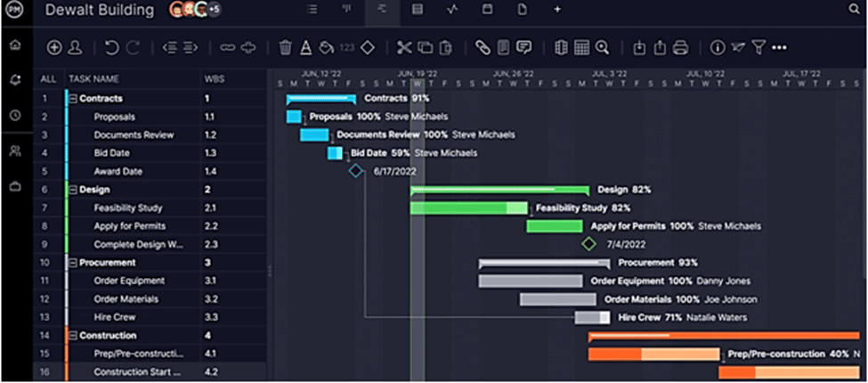Click the print icon in toolbar

[681, 47]
